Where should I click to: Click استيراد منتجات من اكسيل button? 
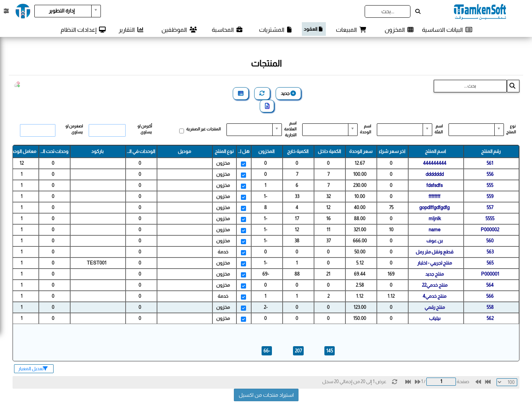tap(266, 395)
